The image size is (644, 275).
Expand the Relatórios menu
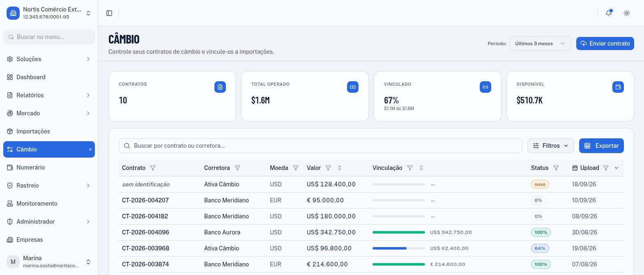point(49,95)
